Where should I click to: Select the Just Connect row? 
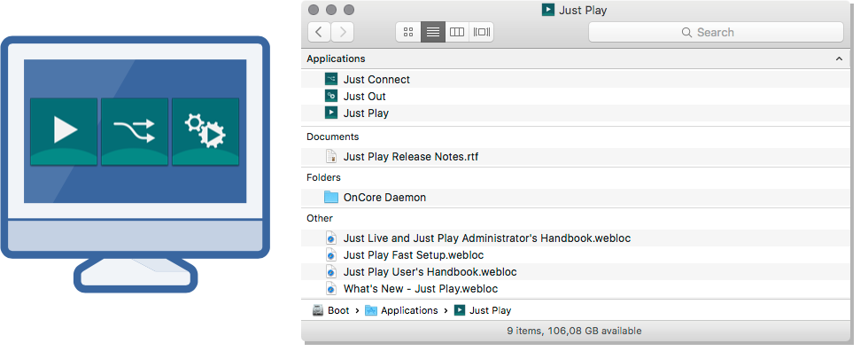tap(576, 79)
